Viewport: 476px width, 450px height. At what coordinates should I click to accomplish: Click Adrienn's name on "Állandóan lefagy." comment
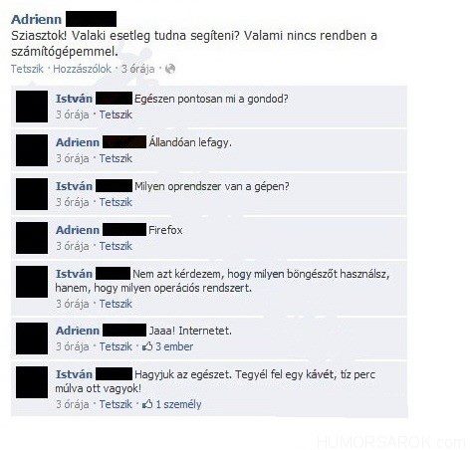[x=78, y=142]
